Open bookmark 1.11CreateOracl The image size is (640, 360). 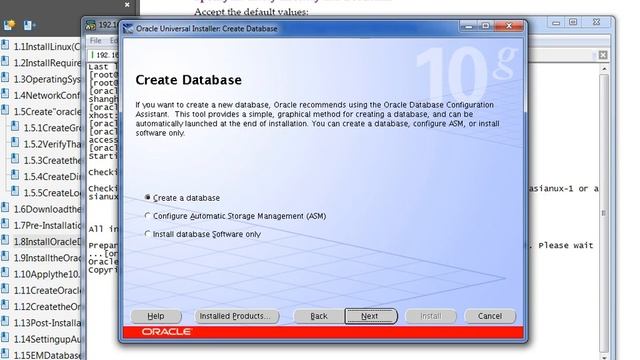47,291
